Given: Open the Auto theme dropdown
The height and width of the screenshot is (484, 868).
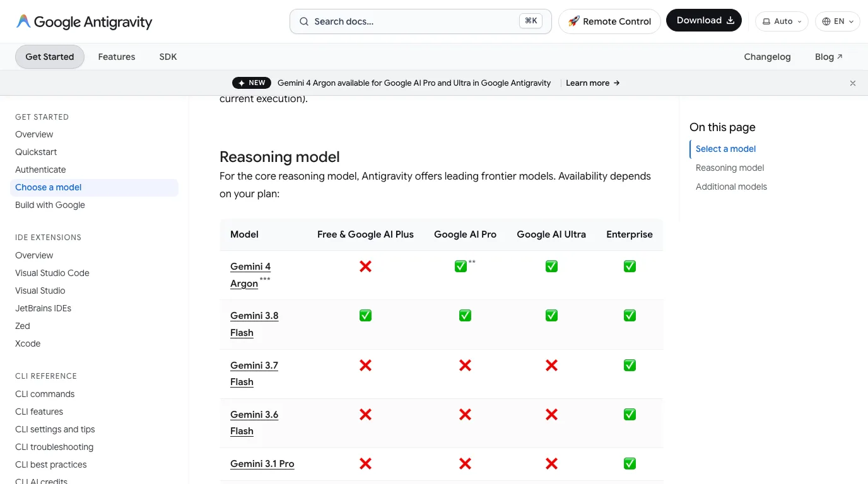Looking at the screenshot, I should click(x=782, y=21).
